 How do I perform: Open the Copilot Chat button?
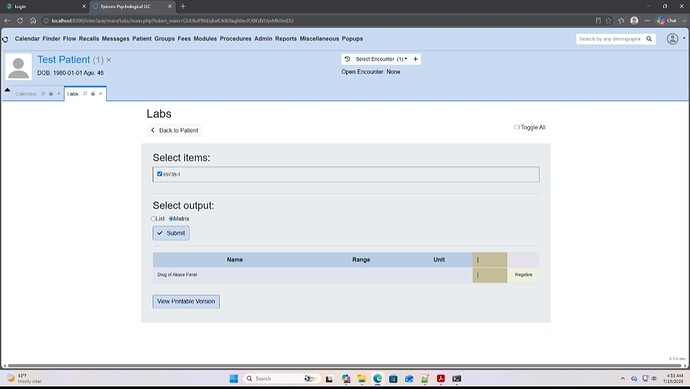(x=666, y=20)
